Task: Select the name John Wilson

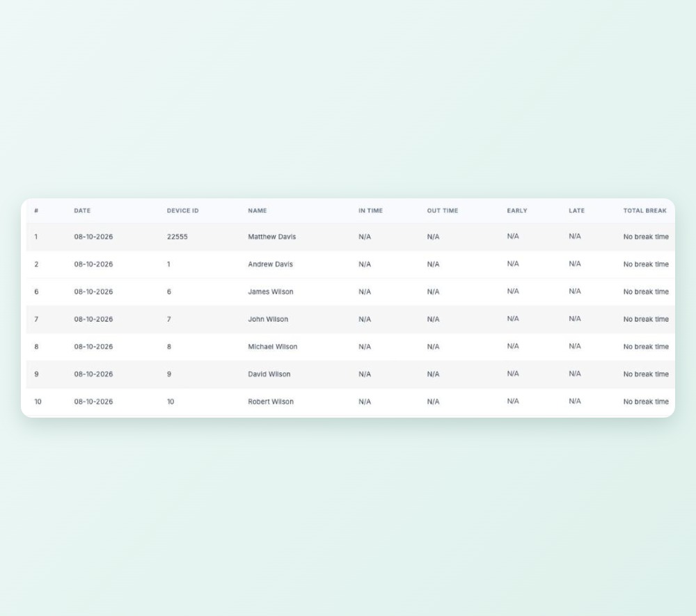Action: click(268, 319)
